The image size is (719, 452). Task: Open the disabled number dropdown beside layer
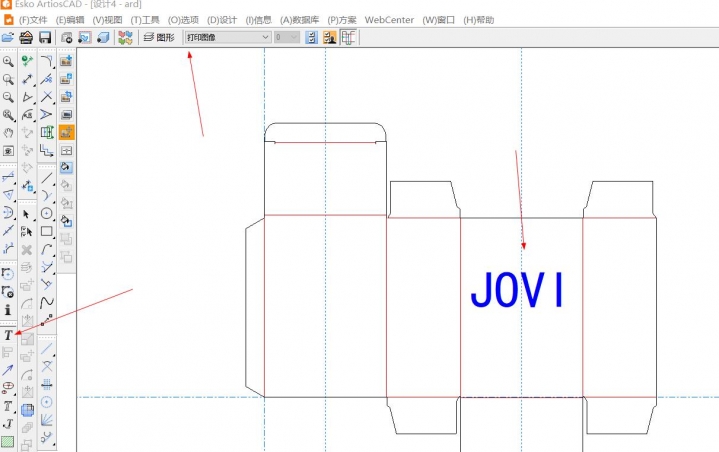286,37
